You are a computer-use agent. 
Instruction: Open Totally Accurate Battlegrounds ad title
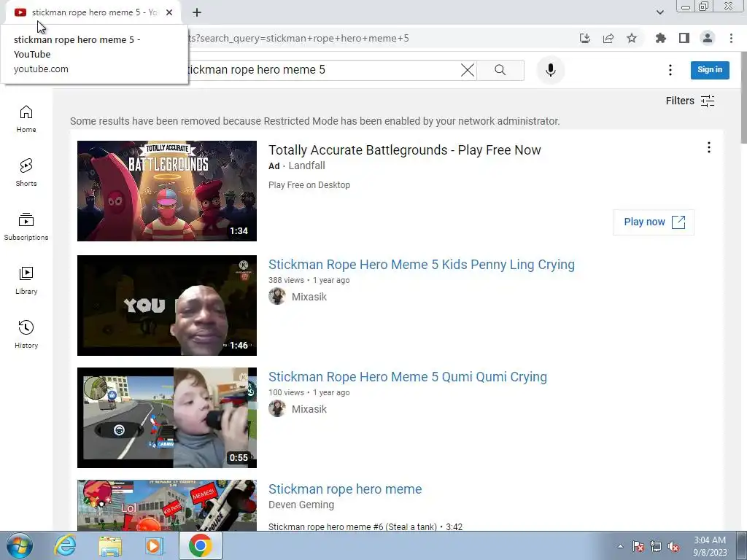(404, 150)
